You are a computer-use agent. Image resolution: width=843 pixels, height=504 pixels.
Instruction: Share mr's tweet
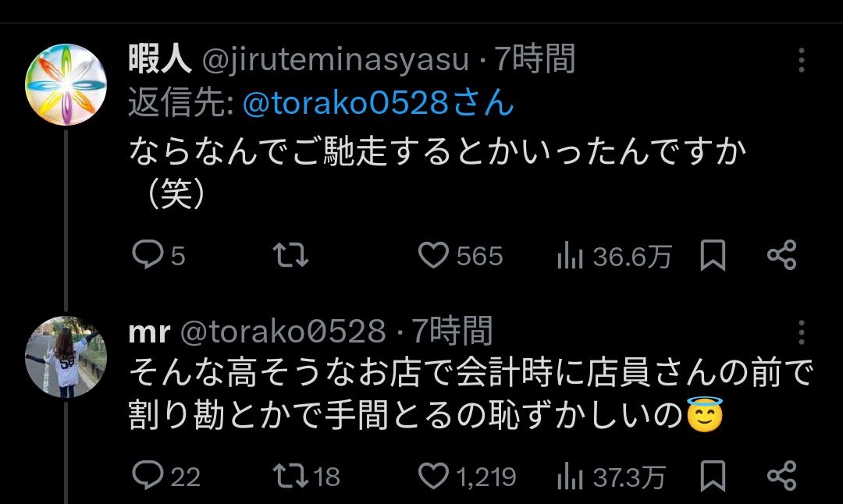(x=781, y=476)
